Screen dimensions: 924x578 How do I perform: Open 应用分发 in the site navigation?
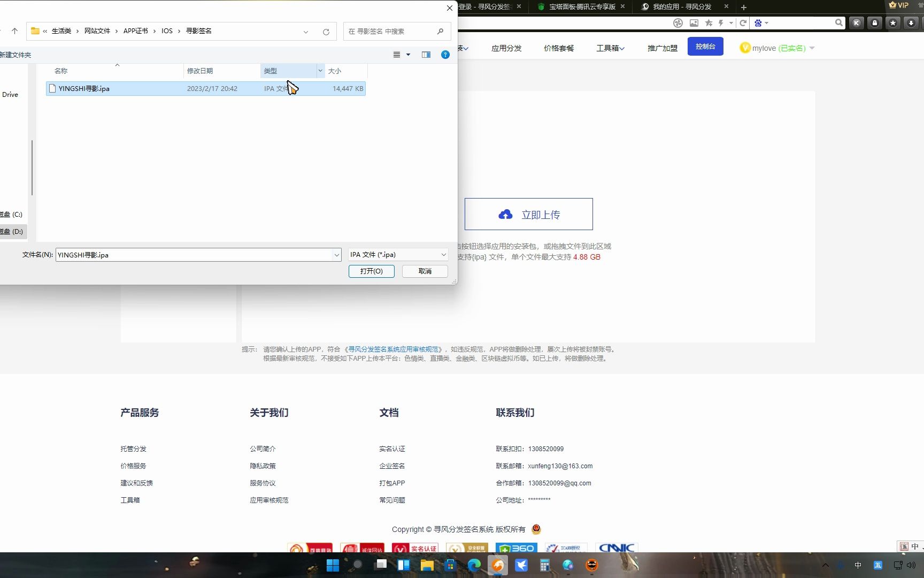coord(506,48)
